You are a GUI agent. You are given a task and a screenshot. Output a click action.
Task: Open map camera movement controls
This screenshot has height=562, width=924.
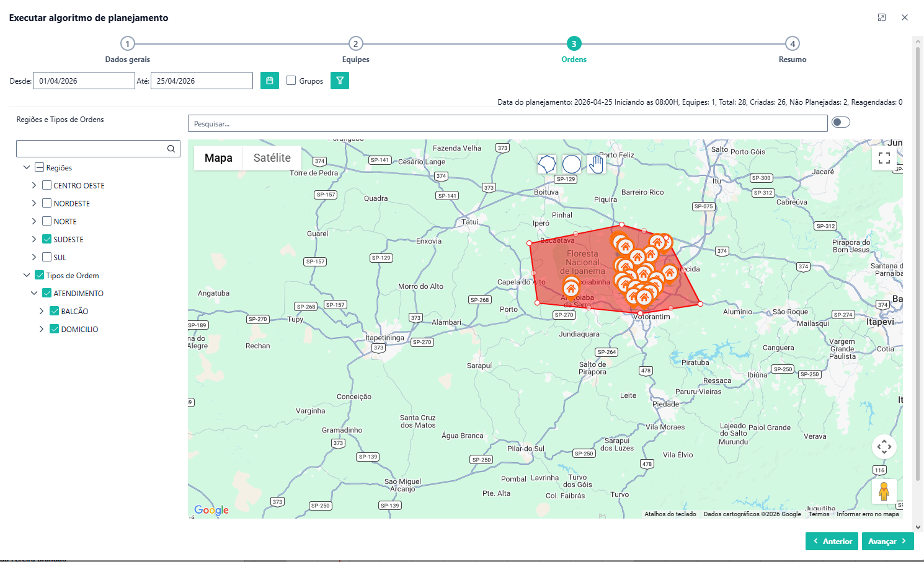coord(884,447)
